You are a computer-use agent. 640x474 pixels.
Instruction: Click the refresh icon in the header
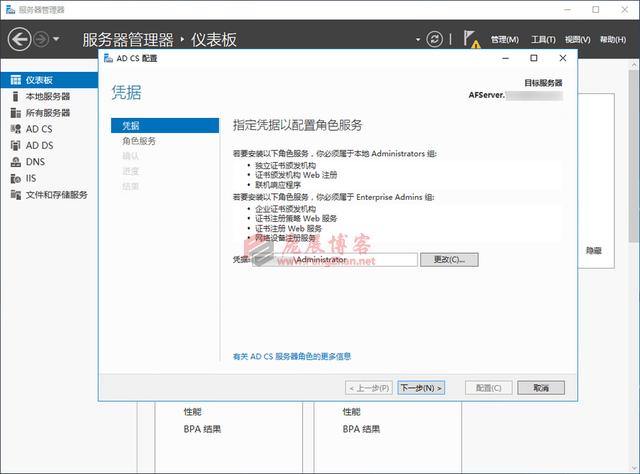click(x=434, y=39)
